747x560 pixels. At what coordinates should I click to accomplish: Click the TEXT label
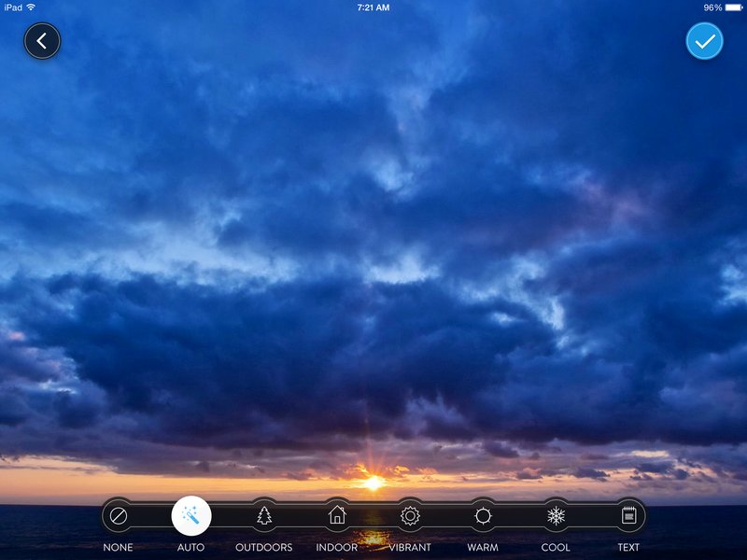click(628, 547)
